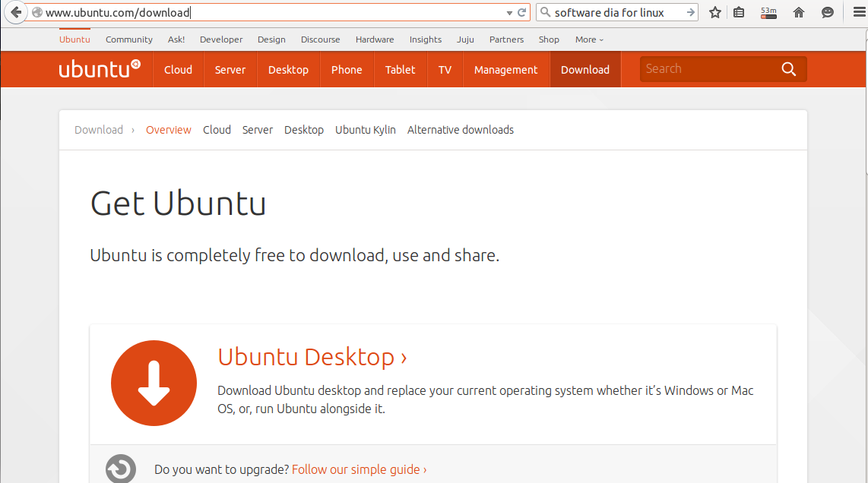This screenshot has width=868, height=483.
Task: Open the site search with the magnifier icon
Action: click(788, 68)
